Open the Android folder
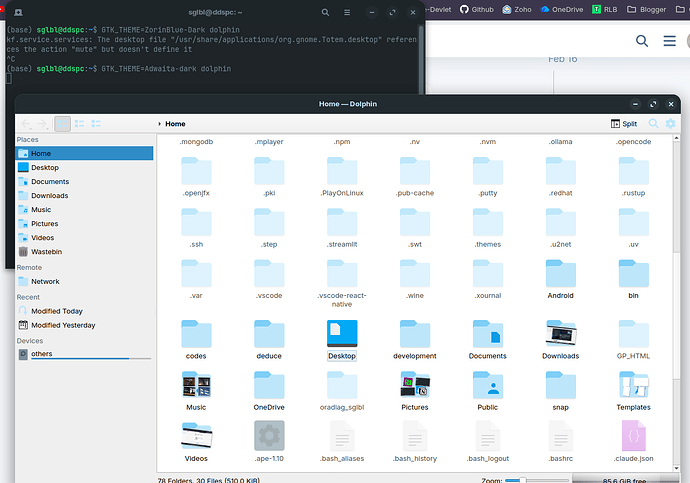The height and width of the screenshot is (483, 690). tap(560, 275)
